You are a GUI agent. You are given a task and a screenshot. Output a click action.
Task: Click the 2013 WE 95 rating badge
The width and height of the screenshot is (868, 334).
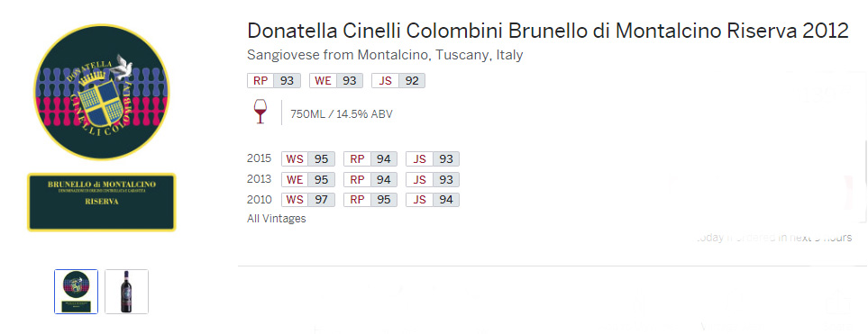point(308,180)
